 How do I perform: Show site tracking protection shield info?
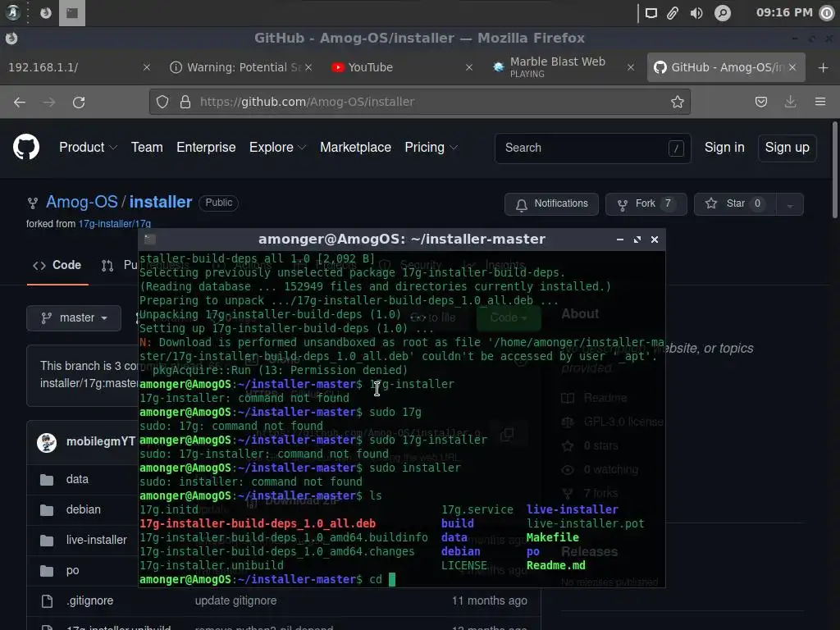point(162,102)
